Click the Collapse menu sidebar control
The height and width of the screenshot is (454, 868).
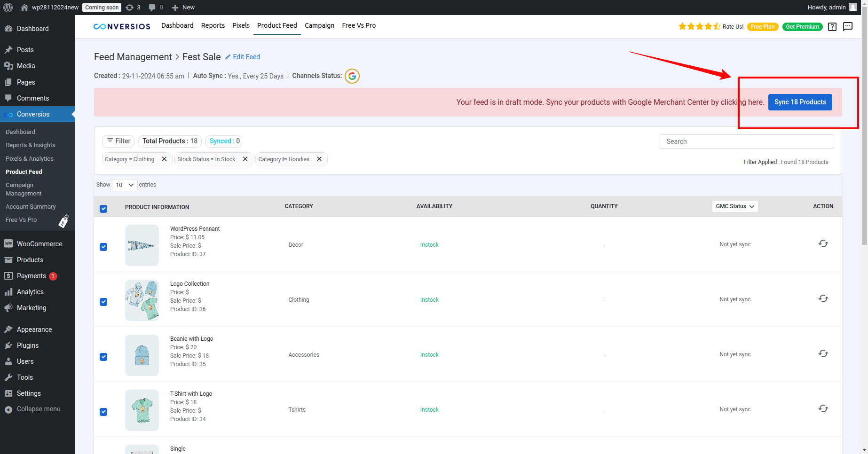point(38,409)
